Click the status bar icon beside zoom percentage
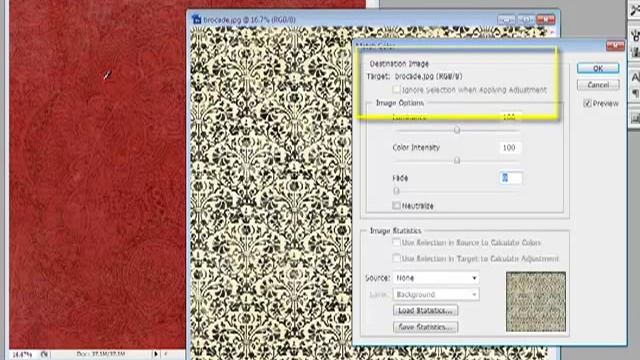Screen dimensions: 640x360 pyautogui.click(x=44, y=355)
